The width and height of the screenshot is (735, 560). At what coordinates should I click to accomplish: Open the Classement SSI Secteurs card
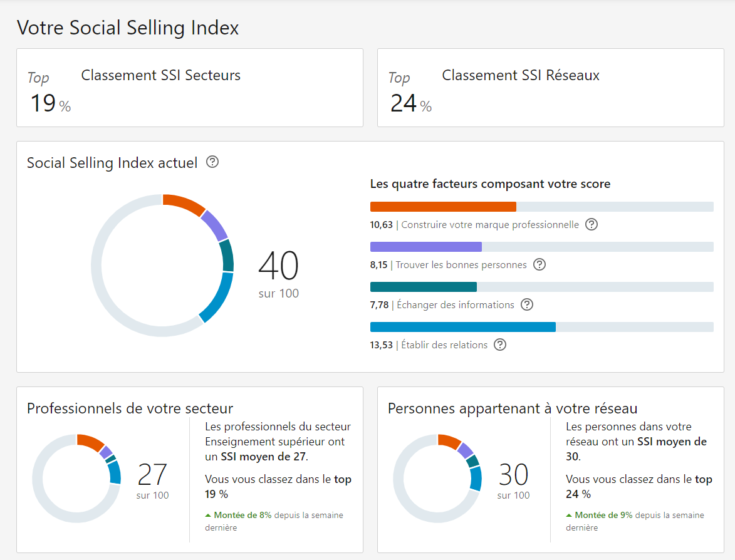pos(189,88)
